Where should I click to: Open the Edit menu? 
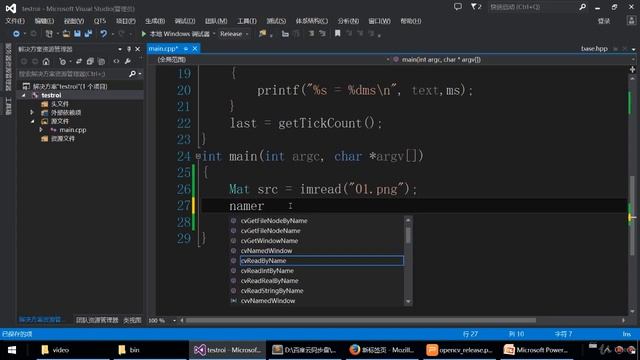pos(44,21)
